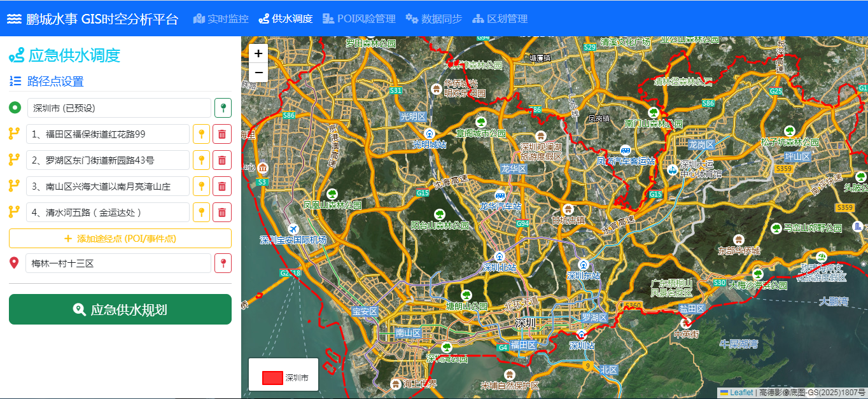Screen dimensions: 868x399
Task: Click waypoint 3 南山区兴海大道 field
Action: click(108, 186)
